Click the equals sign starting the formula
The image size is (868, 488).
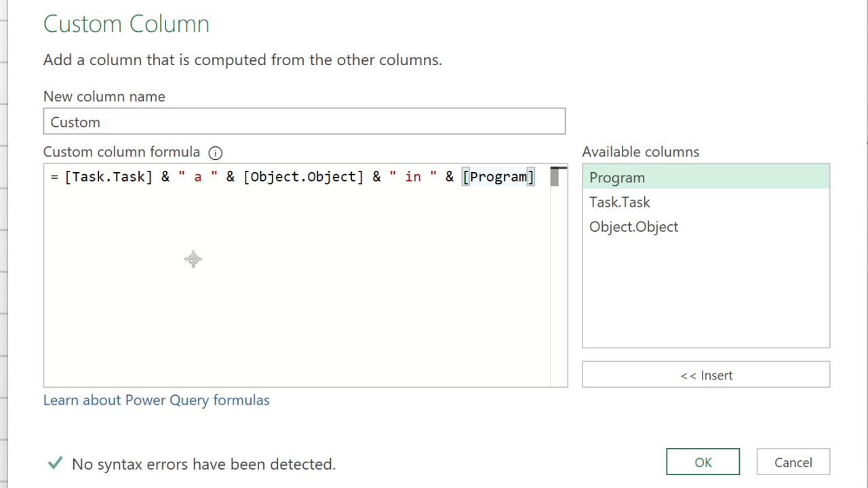[54, 177]
